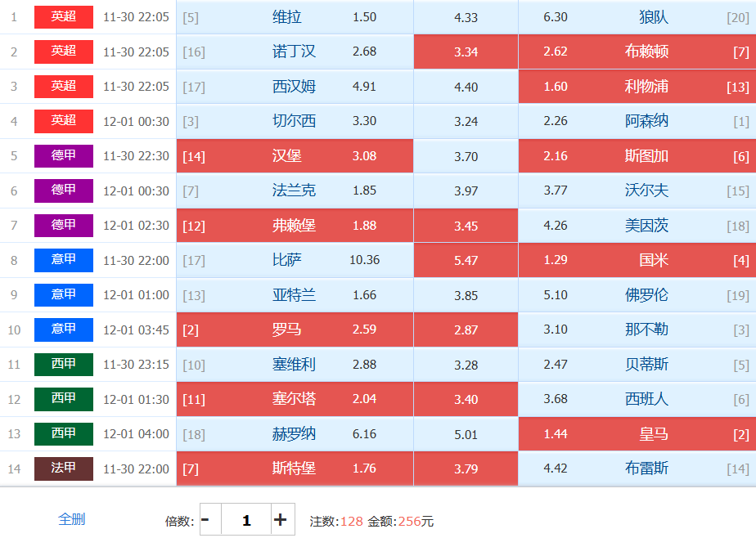Toggle draw odds 3.34 for 诺丁汉 match
The image size is (756, 538).
click(x=466, y=52)
